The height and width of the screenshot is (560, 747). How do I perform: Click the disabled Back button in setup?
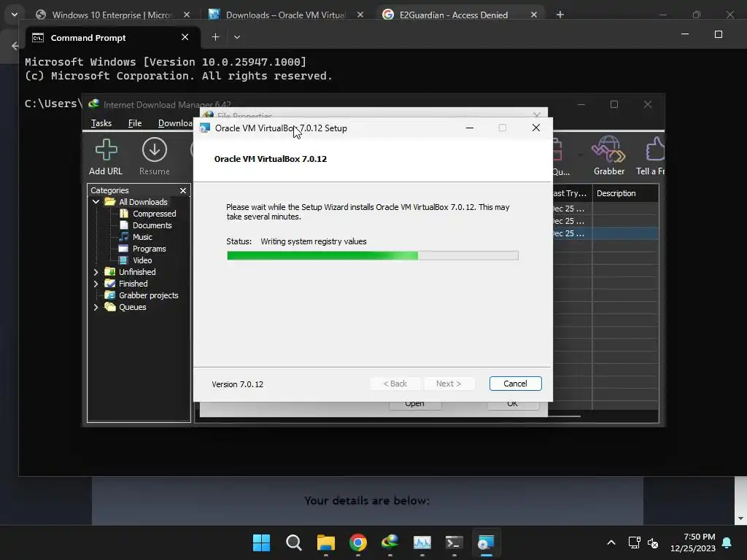point(395,384)
